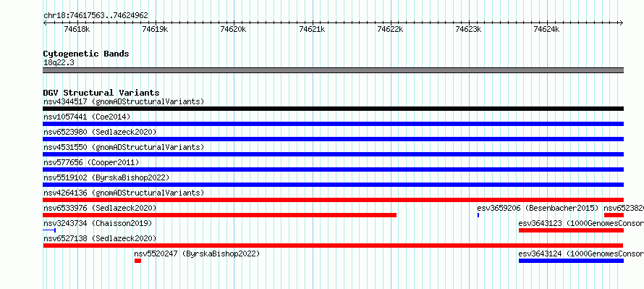Click the 18q22.3 band label
Screen dimensions: 644x289
(59, 63)
